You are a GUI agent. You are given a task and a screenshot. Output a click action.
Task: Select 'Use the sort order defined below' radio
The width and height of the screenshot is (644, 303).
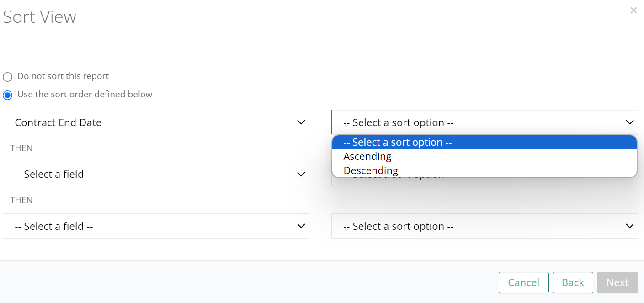tap(7, 95)
